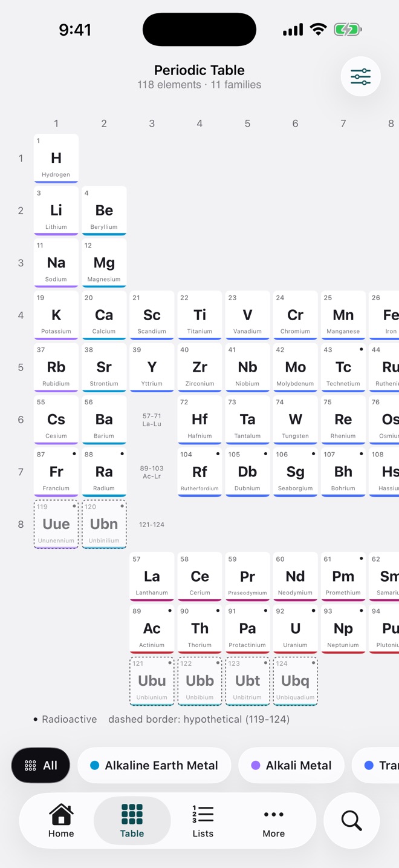Viewport: 399px width, 868px height.
Task: Open the hypothetical Ununennium tile
Action: click(56, 524)
